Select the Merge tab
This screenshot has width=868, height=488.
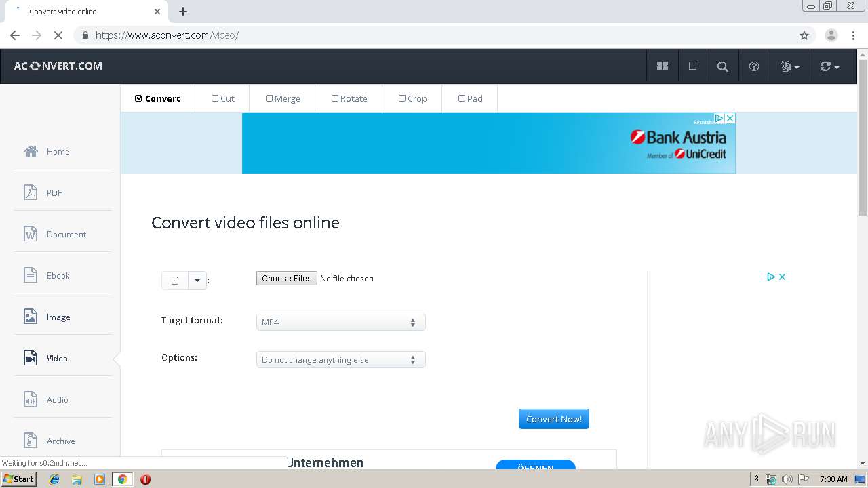282,98
